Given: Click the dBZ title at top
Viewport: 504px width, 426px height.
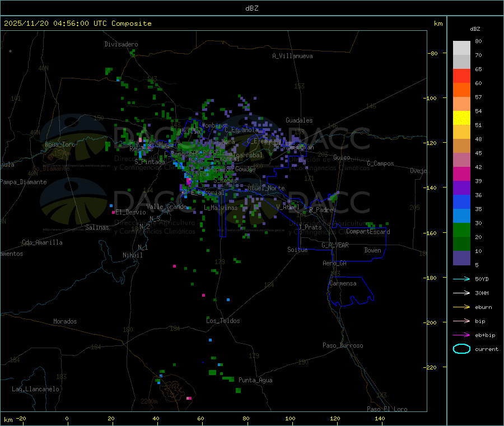Looking at the screenshot, I should click(x=251, y=8).
